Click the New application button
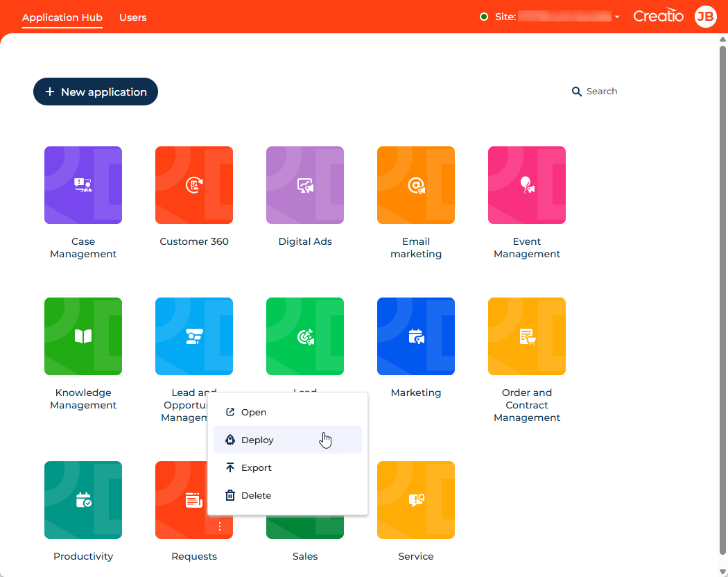728x577 pixels. tap(96, 92)
